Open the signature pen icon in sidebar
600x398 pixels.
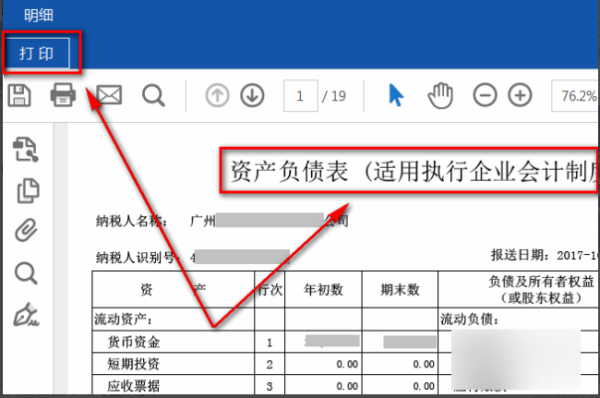[x=26, y=315]
